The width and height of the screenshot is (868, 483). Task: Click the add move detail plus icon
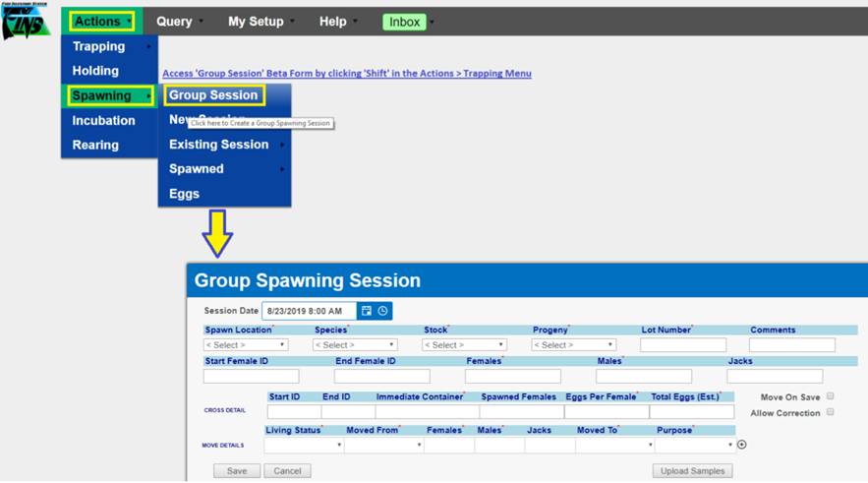click(742, 445)
